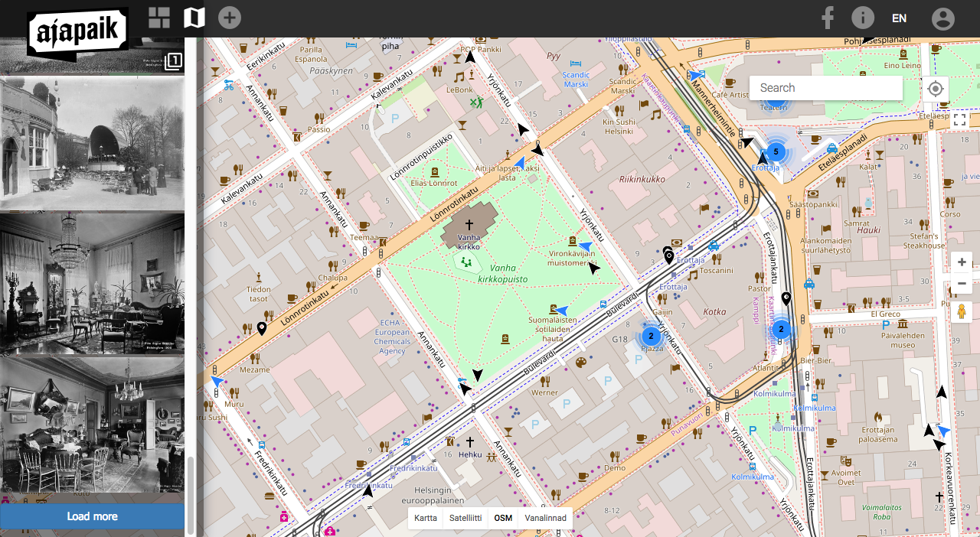Switch to map view icon
The image size is (980, 537).
pos(194,18)
